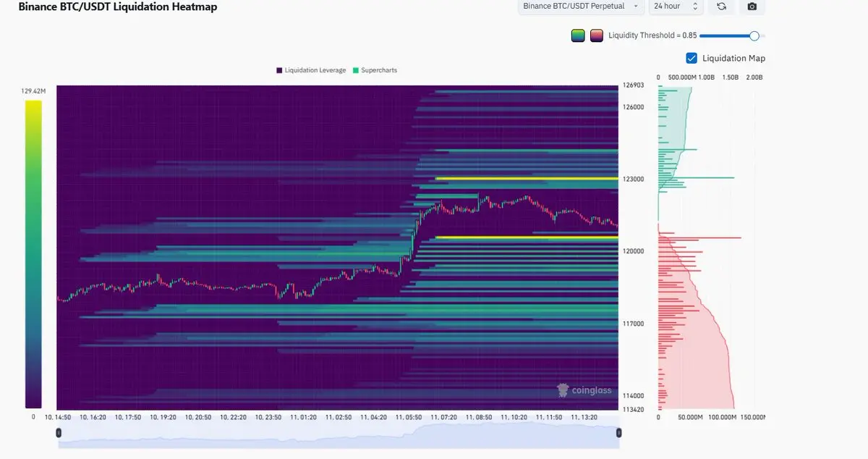
Task: Click the 129.42M color scale maximum label
Action: [34, 91]
